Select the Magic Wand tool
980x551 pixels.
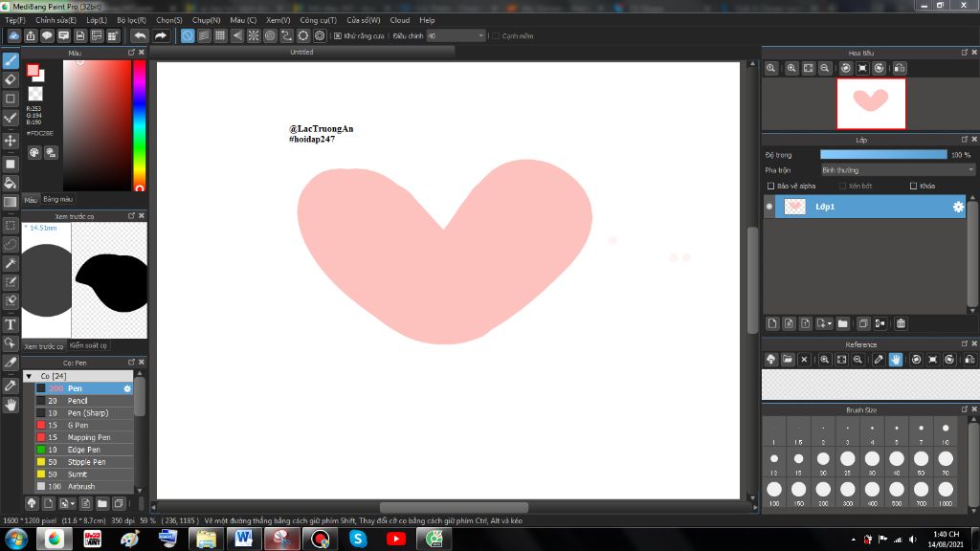pos(11,263)
